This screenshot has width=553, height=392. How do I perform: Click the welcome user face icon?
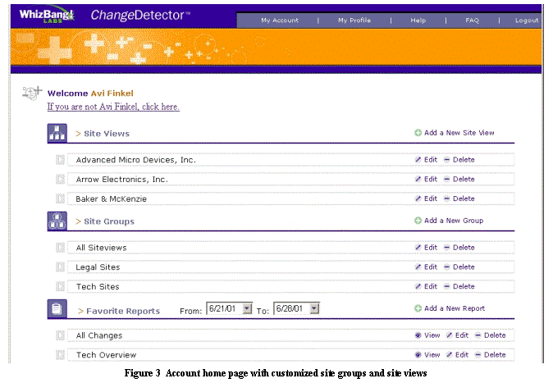[32, 93]
